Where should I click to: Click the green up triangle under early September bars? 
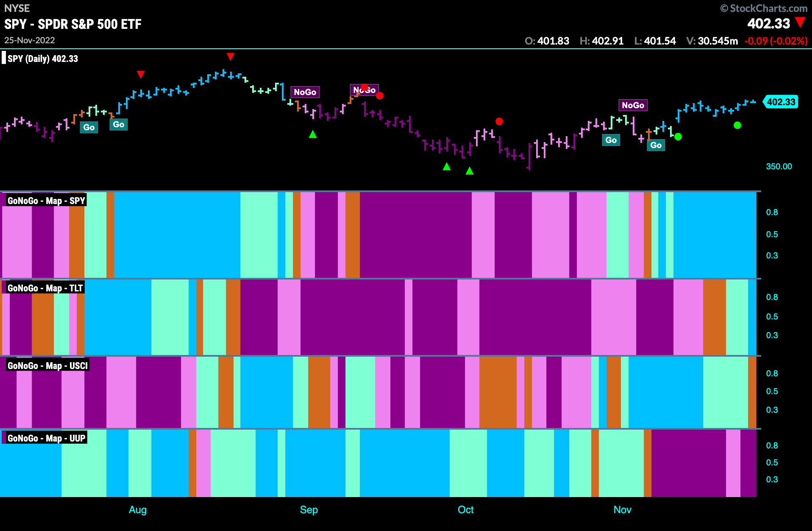(x=313, y=134)
